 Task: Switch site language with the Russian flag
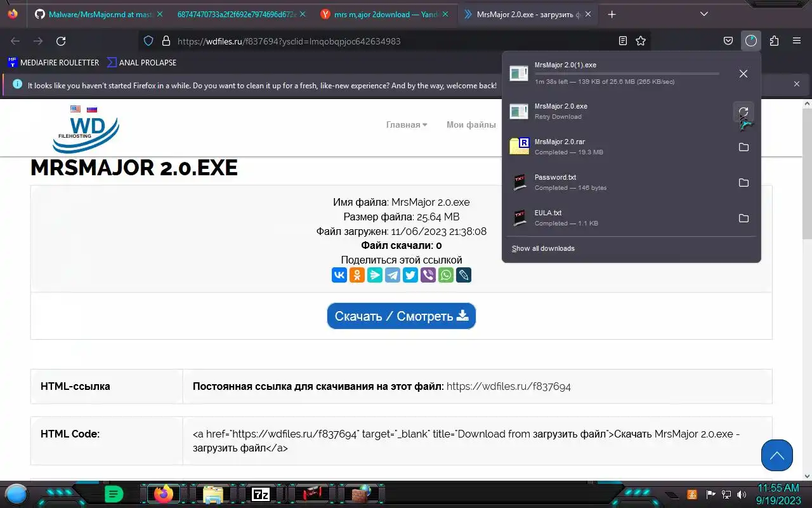pos(92,109)
